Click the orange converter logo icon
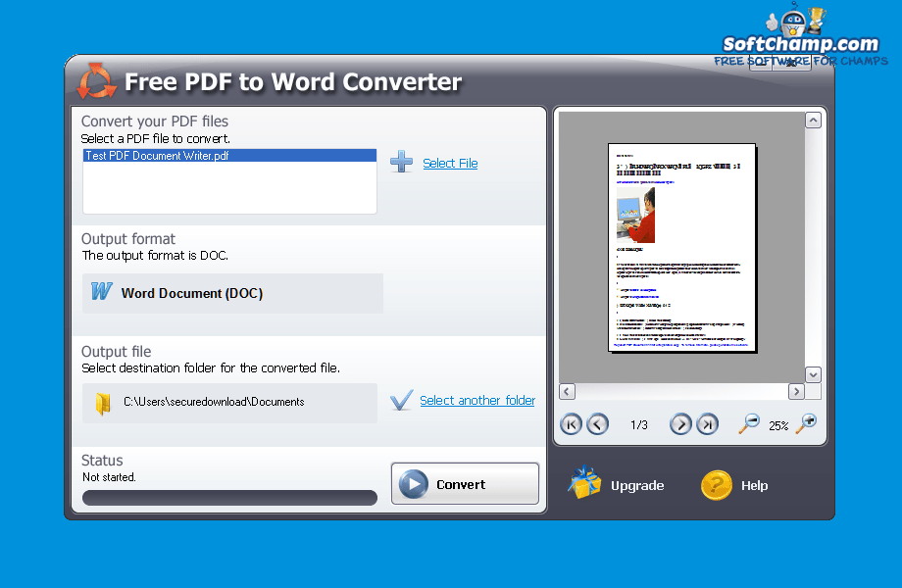Screen dimensions: 902x588 97,81
